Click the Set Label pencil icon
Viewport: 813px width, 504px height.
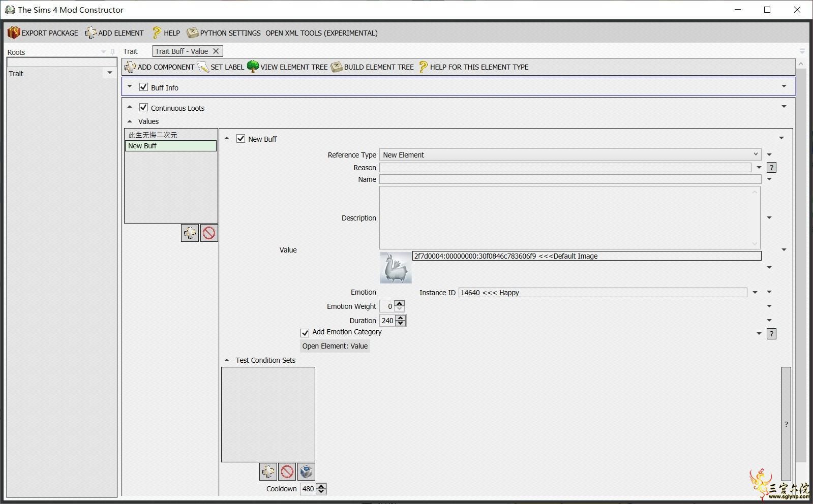click(203, 67)
